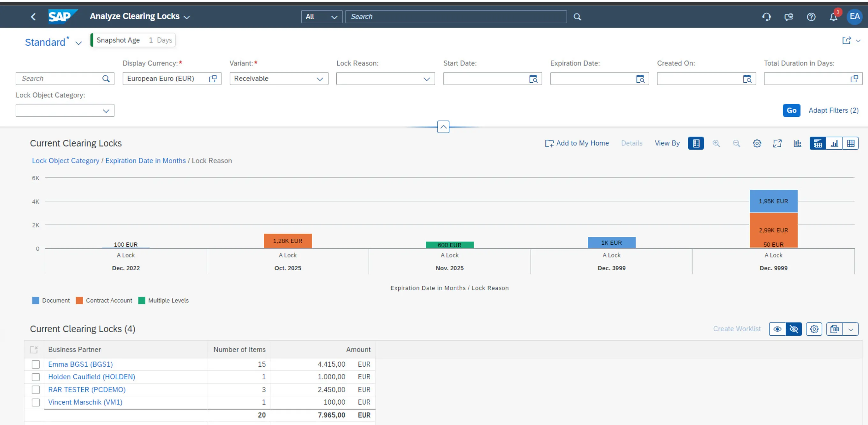Screen dimensions: 868x425
Task: Open RAR TESTER (PCDEMO) link
Action: pyautogui.click(x=87, y=390)
